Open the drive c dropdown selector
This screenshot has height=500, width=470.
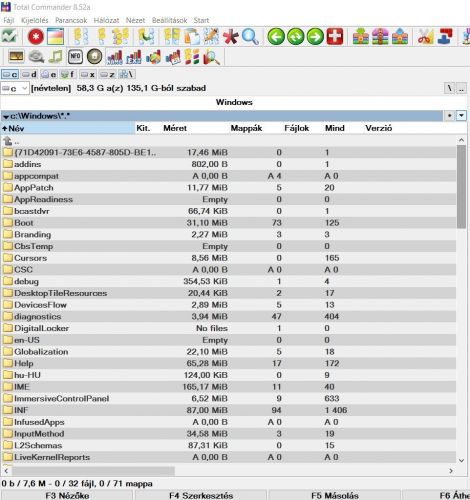click(15, 89)
